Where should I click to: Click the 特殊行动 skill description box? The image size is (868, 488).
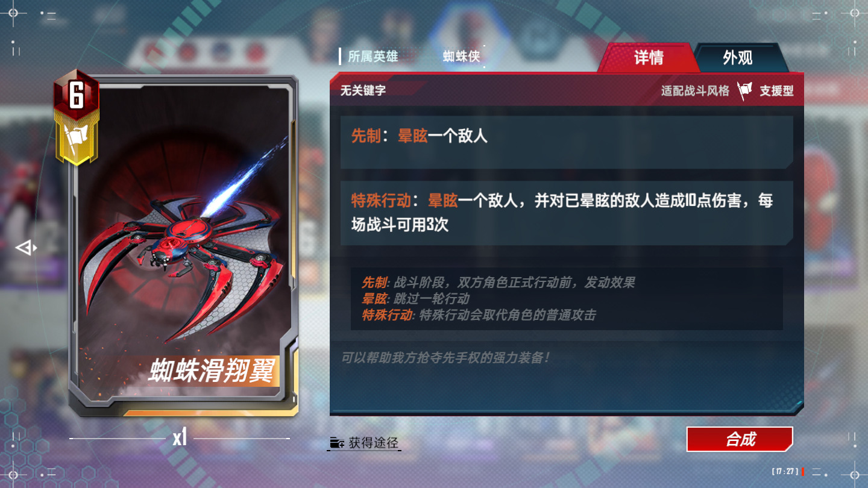tap(567, 213)
